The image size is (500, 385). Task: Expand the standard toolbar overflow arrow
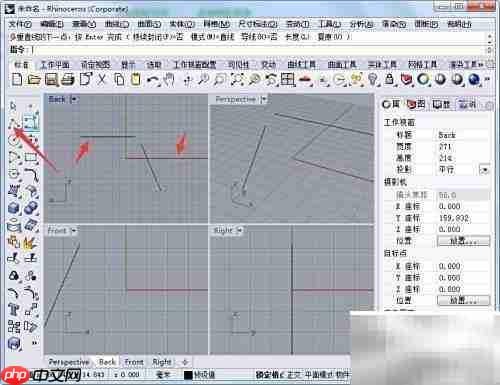487,79
